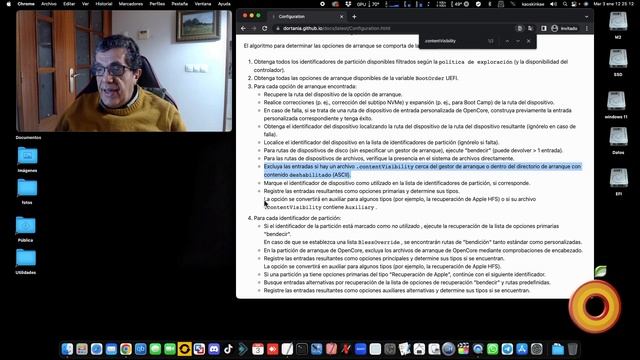
Task: Open the volume control in menu bar
Action: tap(553, 4)
